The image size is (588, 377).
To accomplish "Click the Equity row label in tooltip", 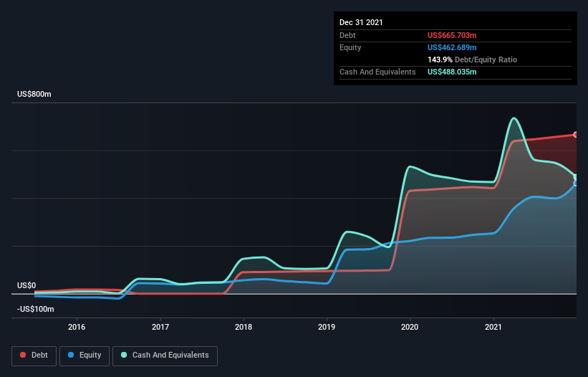I will click(350, 47).
